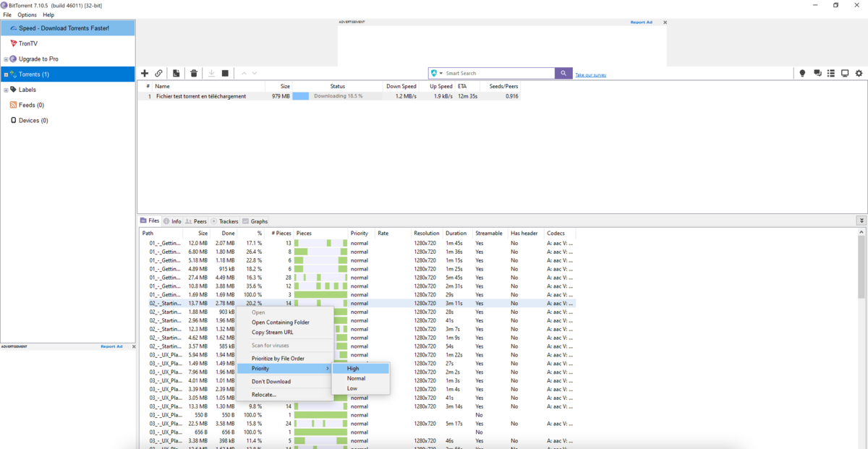The width and height of the screenshot is (868, 449).
Task: Click the Remove Torrent trash icon
Action: (x=194, y=73)
